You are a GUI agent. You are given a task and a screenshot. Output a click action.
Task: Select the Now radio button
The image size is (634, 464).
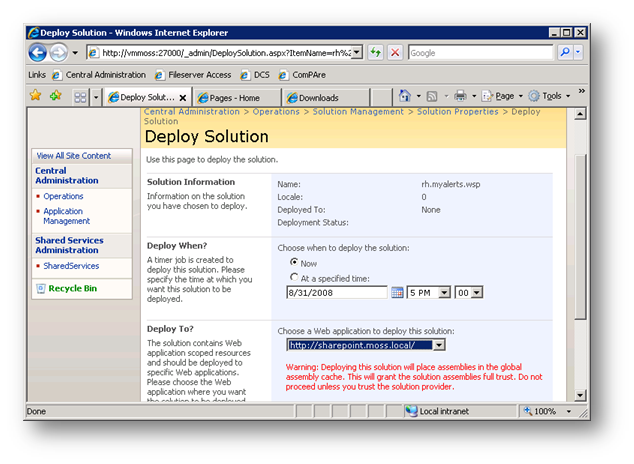294,262
